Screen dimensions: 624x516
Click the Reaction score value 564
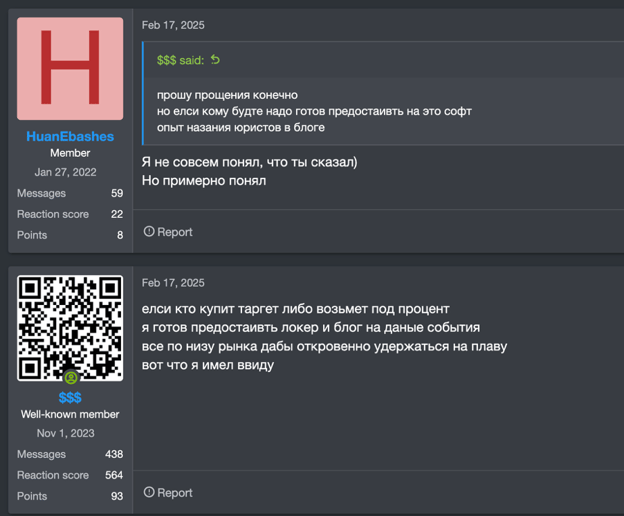tap(114, 476)
